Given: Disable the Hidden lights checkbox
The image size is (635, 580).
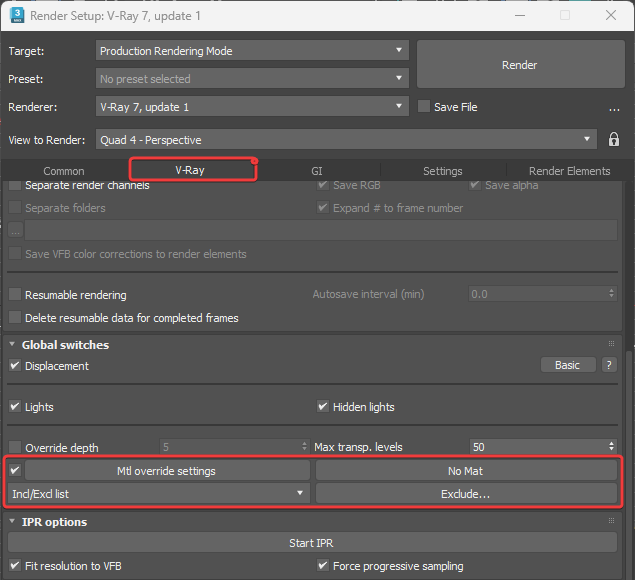Looking at the screenshot, I should [323, 407].
